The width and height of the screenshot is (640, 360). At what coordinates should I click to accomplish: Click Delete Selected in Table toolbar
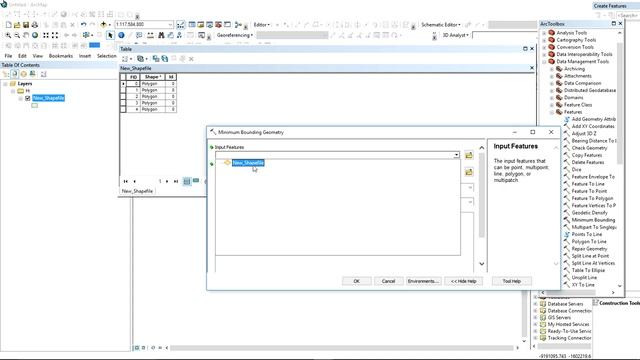pyautogui.click(x=191, y=59)
